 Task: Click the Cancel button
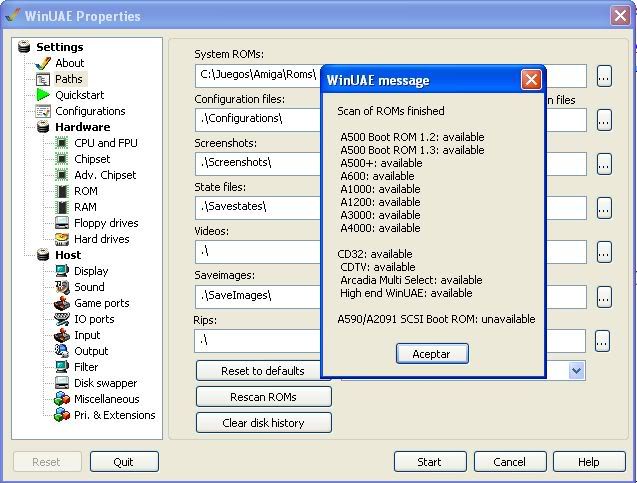tap(510, 462)
